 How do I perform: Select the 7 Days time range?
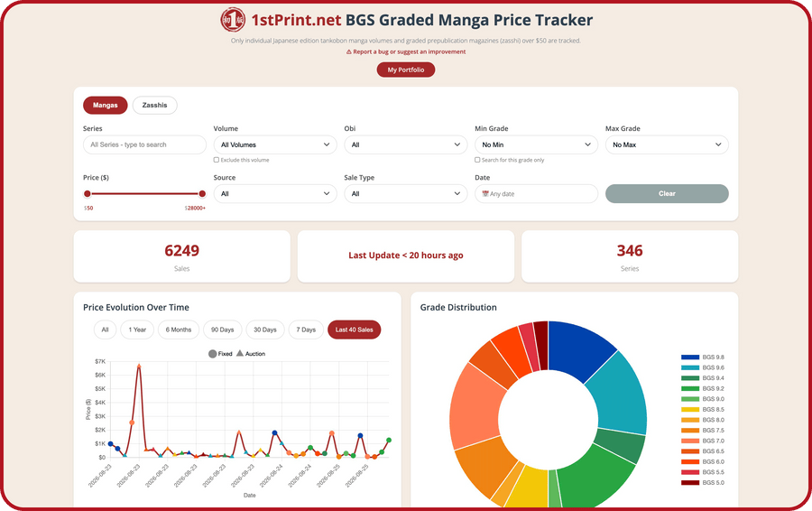point(306,330)
